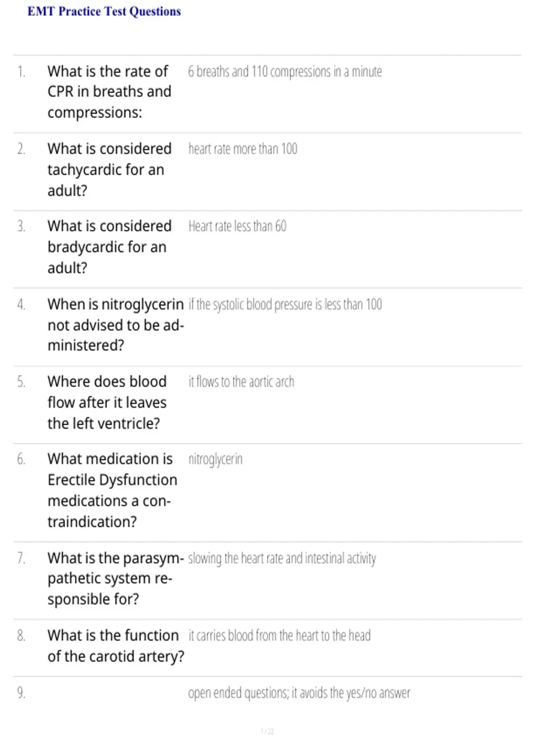Select the bradycardic adult question text

(x=109, y=247)
